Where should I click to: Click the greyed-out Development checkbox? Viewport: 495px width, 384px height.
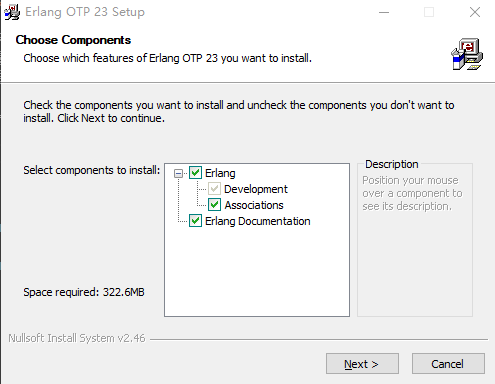214,189
